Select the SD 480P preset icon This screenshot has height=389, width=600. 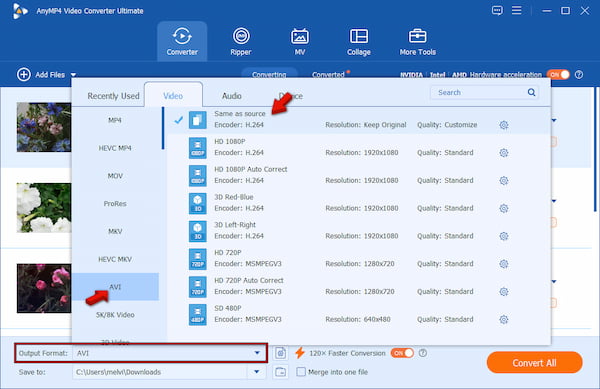click(x=197, y=314)
